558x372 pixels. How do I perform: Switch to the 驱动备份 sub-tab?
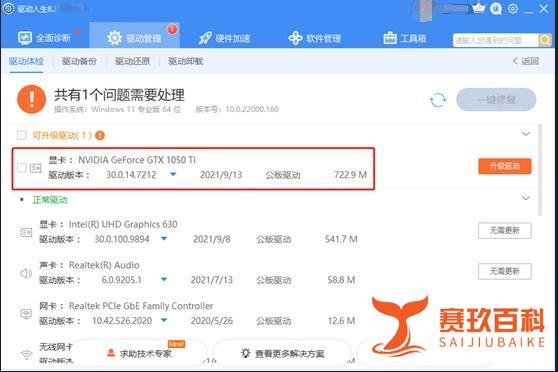point(79,61)
